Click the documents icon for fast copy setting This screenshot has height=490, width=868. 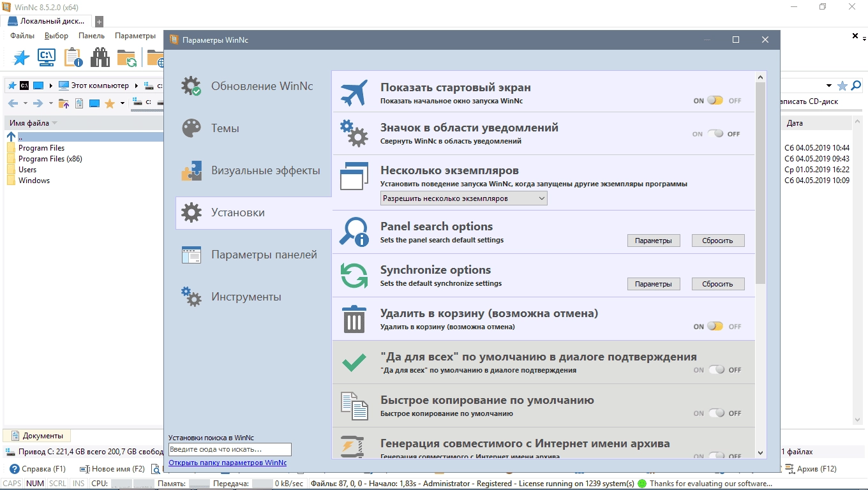pos(354,406)
